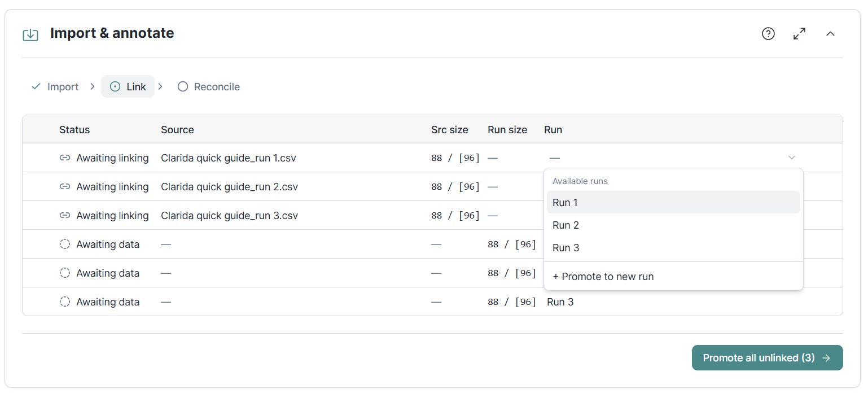868x393 pixels.
Task: Select the Link step
Action: tap(128, 86)
